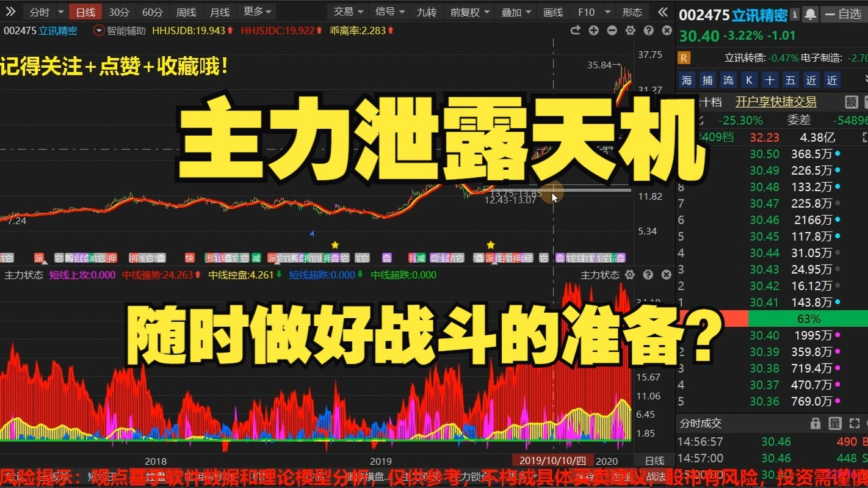
Task: Click the F10 button in top toolbar
Action: click(x=586, y=11)
